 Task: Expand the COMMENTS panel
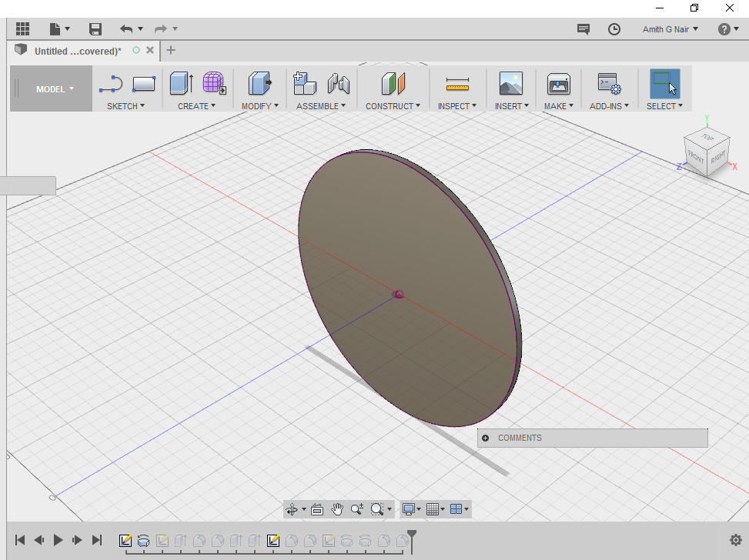tap(485, 438)
